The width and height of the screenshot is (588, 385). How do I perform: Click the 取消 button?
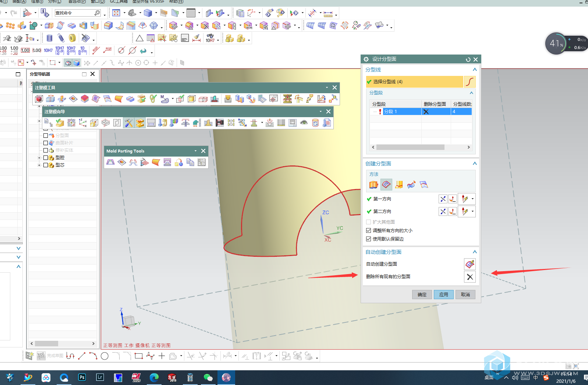(465, 295)
